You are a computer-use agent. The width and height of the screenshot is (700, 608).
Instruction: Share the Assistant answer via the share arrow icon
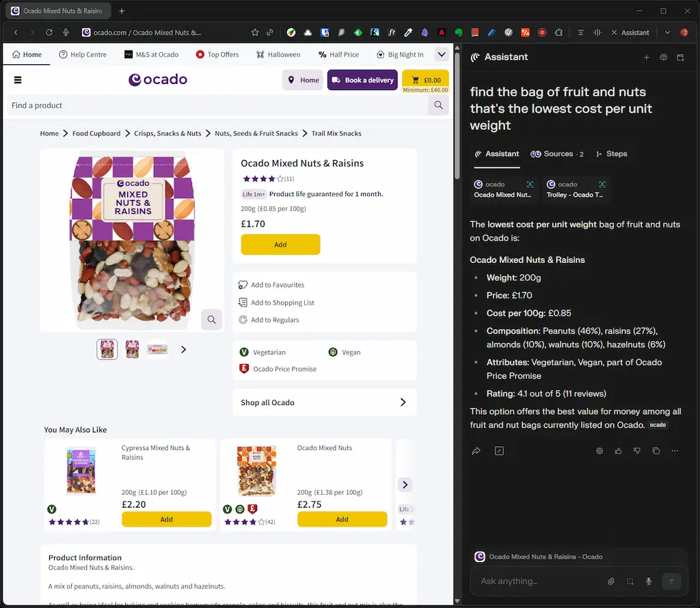click(476, 450)
